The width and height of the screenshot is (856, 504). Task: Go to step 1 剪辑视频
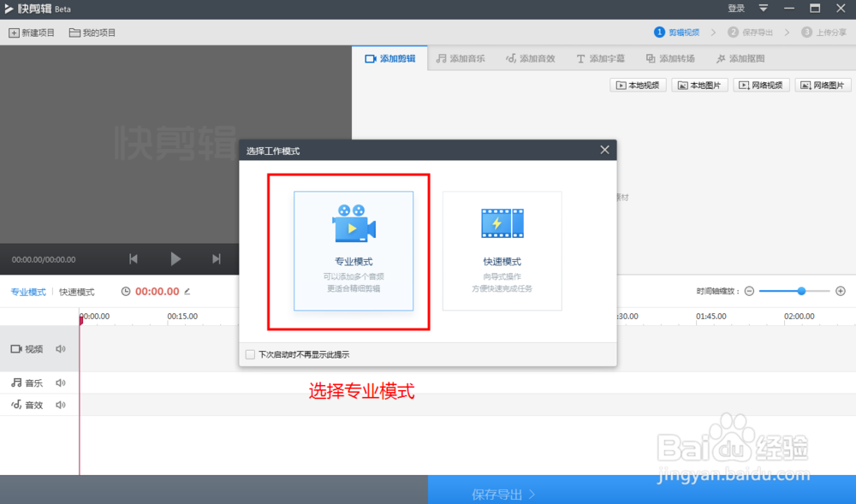tap(677, 33)
